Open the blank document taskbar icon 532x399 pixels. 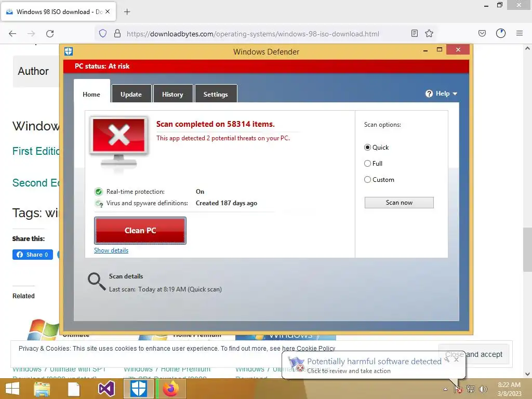tap(74, 389)
